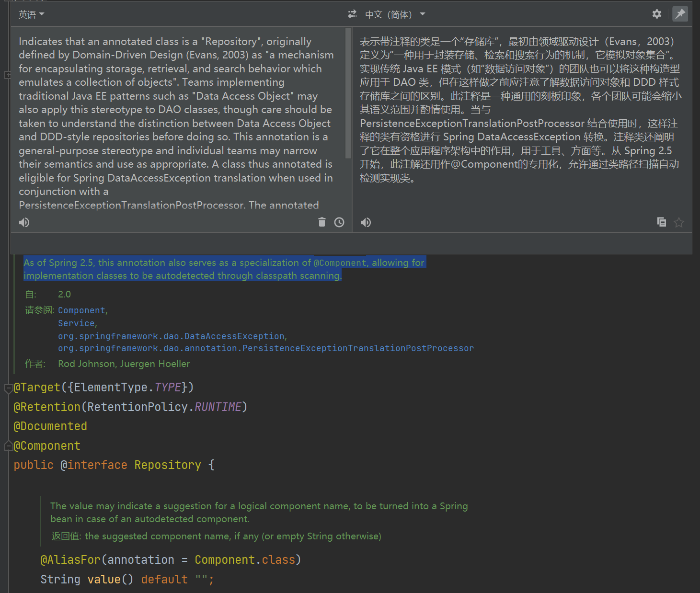
Task: Star the translation as favorite
Action: (x=679, y=222)
